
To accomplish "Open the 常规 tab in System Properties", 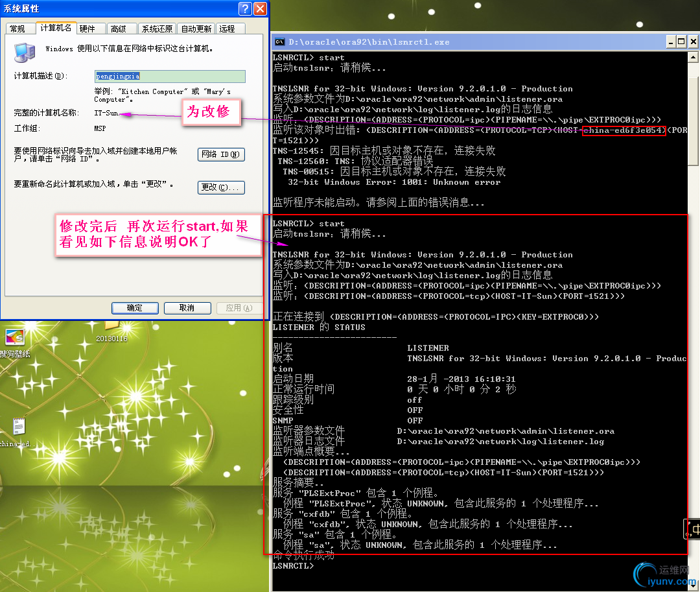I will point(19,29).
